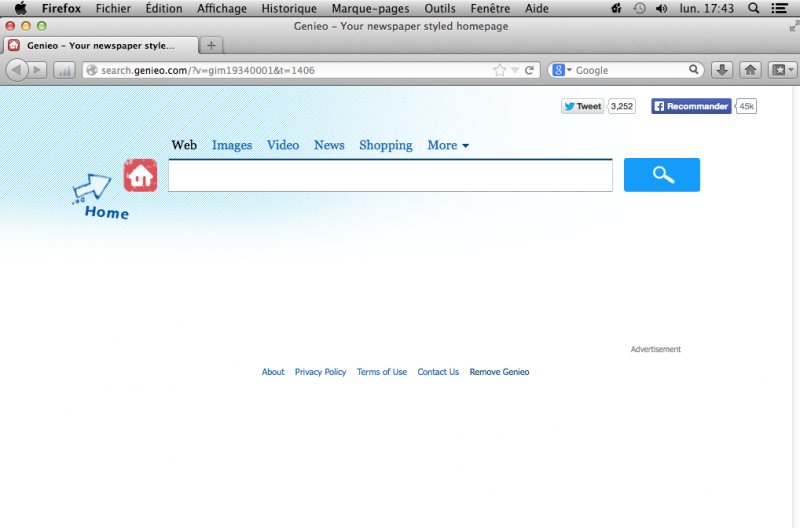Click the Time Machine menu bar icon
The height and width of the screenshot is (528, 800).
(639, 8)
